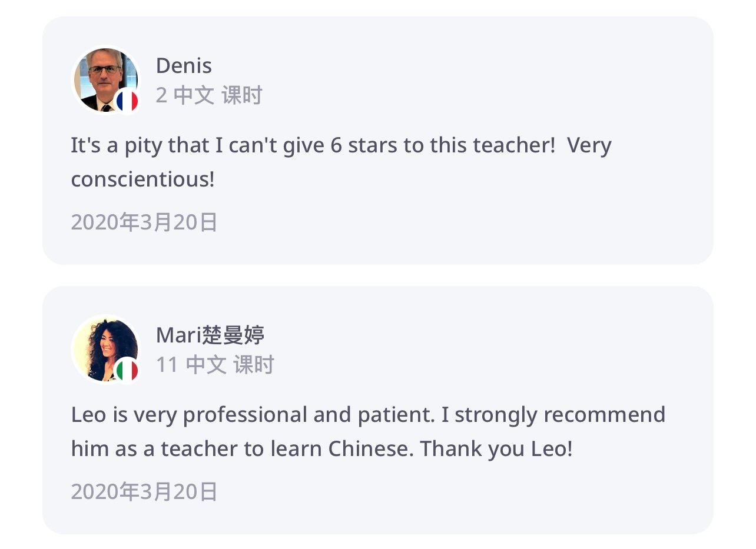Click the reviewer name "Denis"

point(184,66)
